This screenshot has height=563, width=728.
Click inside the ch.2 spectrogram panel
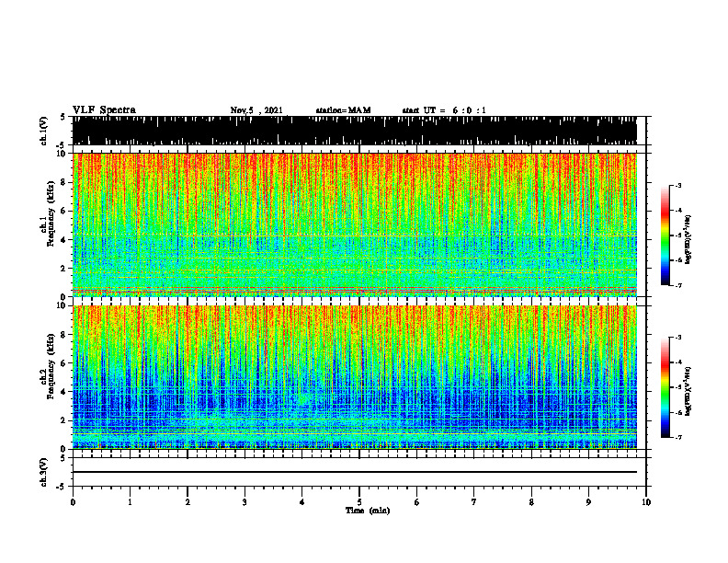click(355, 377)
